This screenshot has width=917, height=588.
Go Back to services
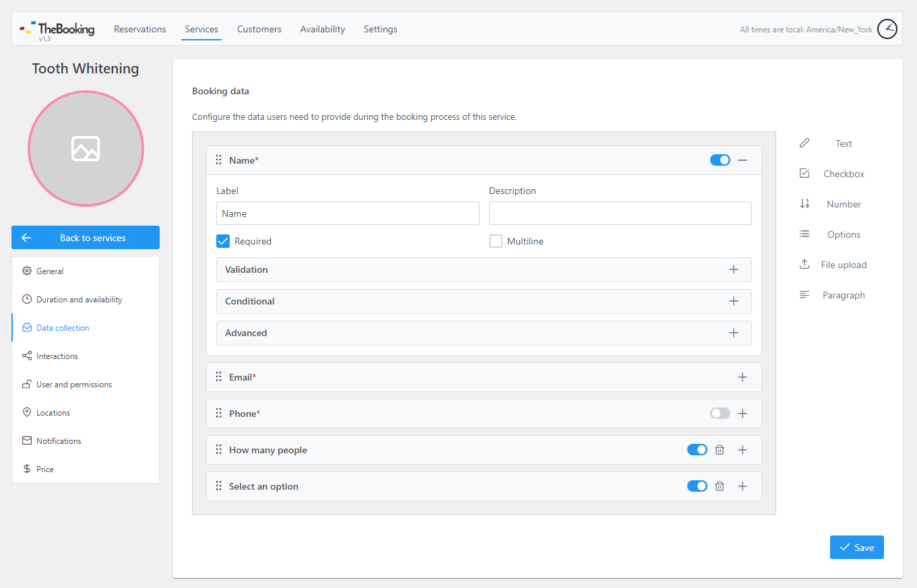pyautogui.click(x=86, y=238)
